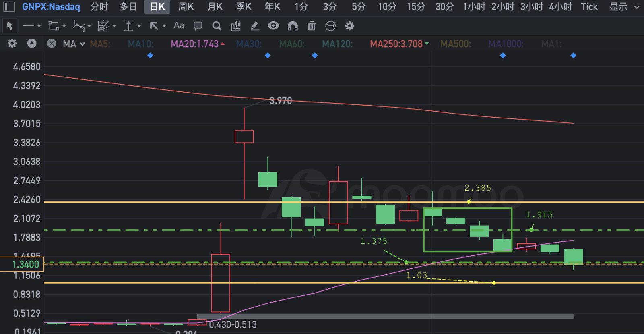Open drawing toolbar settings gear
The height and width of the screenshot is (334, 644).
point(350,26)
